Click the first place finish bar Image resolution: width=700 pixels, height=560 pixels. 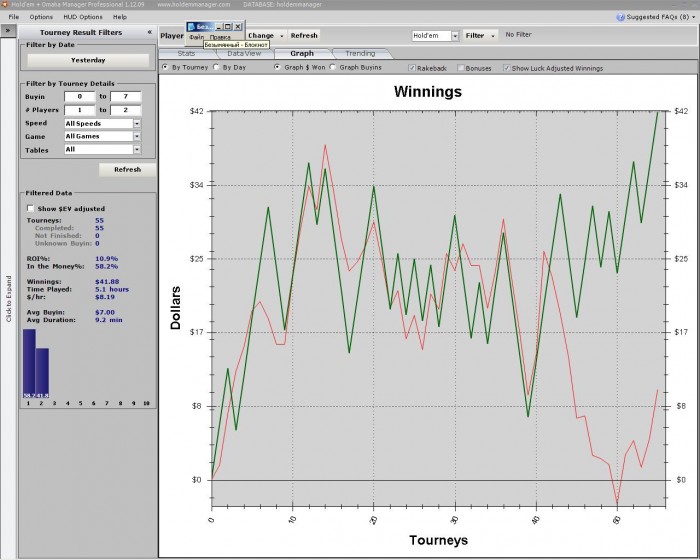pyautogui.click(x=29, y=364)
